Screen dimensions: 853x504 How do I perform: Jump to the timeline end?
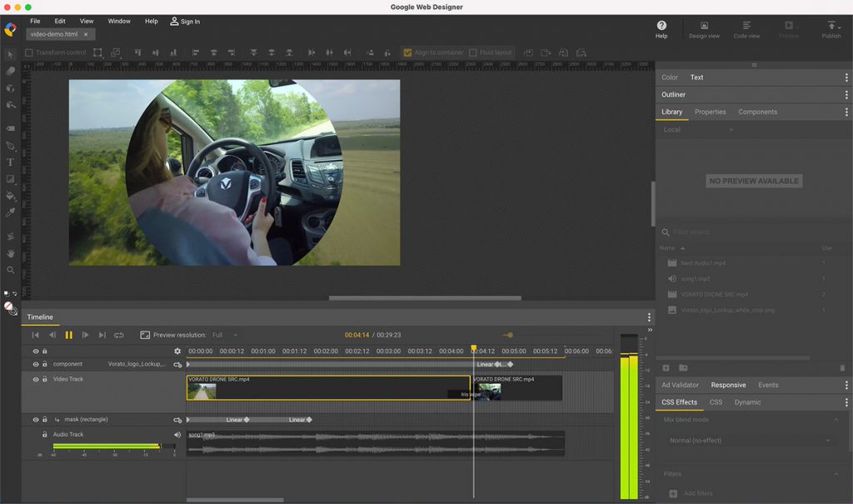point(102,335)
